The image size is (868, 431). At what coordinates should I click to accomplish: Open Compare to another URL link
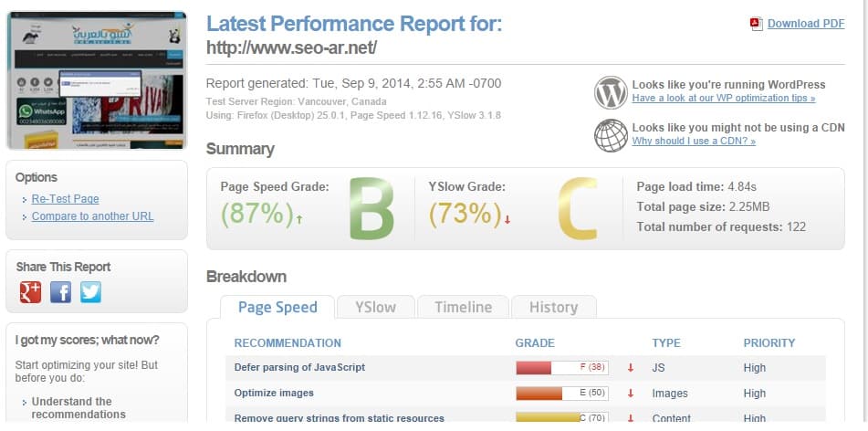[92, 216]
